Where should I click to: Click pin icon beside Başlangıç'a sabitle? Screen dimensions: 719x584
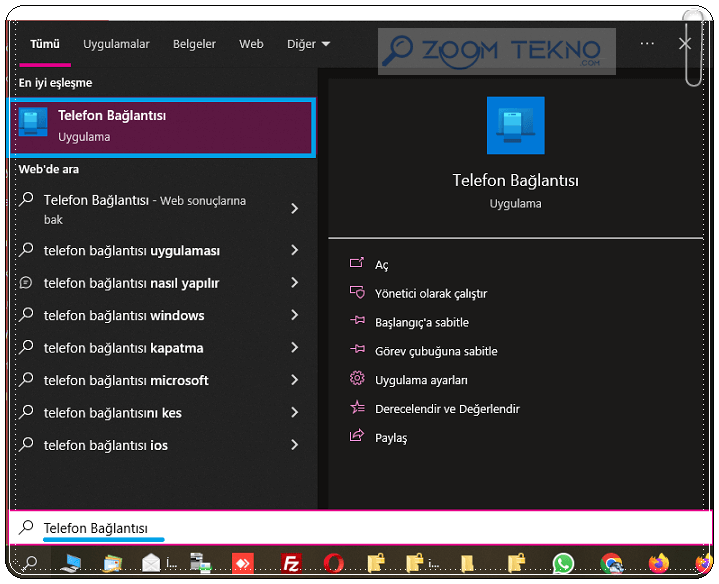click(x=357, y=320)
